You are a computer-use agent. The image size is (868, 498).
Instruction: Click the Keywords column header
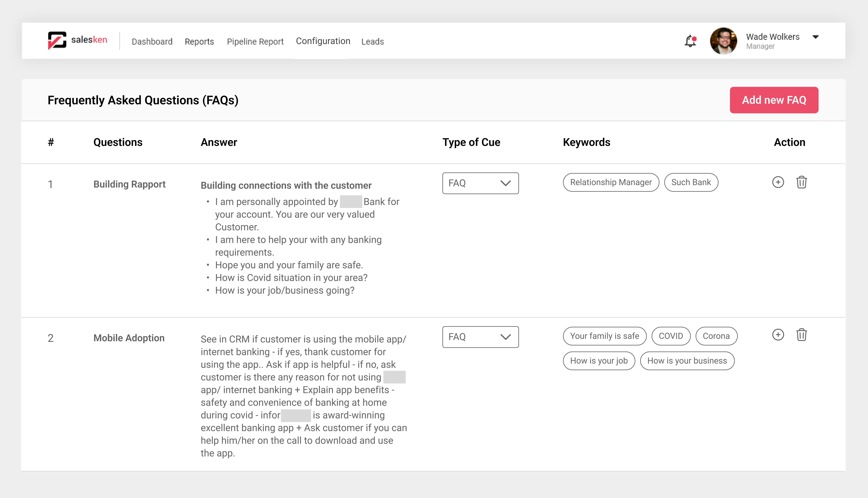[586, 142]
